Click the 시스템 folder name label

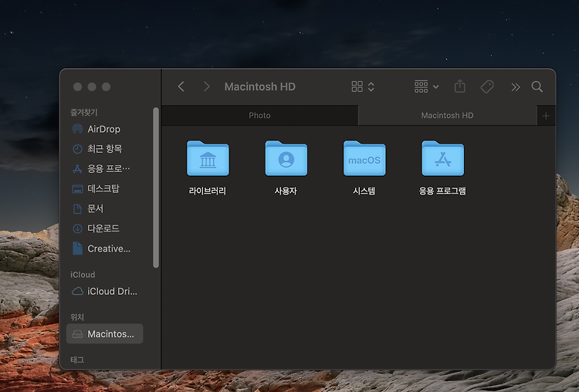pos(364,191)
